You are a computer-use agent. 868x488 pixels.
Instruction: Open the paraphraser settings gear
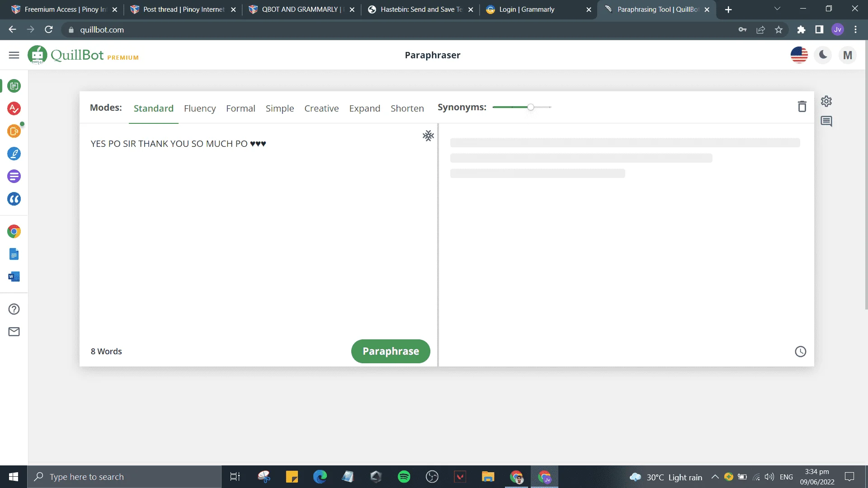tap(826, 101)
